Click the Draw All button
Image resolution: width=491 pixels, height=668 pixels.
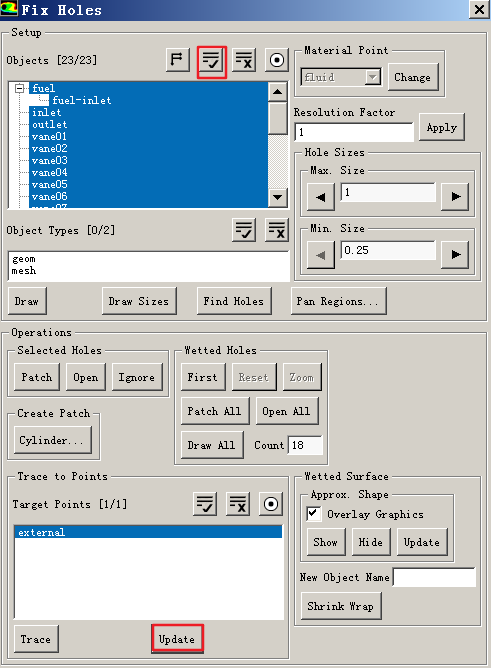click(x=212, y=445)
